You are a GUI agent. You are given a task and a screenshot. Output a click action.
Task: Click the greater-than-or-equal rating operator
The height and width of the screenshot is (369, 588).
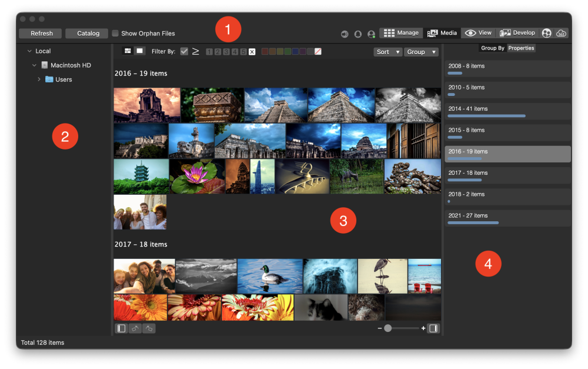click(196, 52)
